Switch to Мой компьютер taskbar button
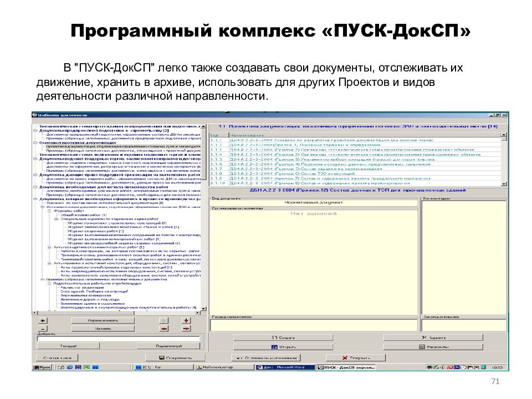Image resolution: width=532 pixels, height=399 pixels. coord(223,367)
